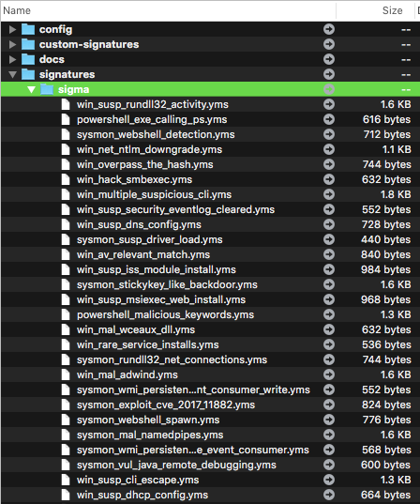This screenshot has height=504, width=420.
Task: Click the arrow icon beside win_mal_adwind.yms
Action: [x=329, y=374]
